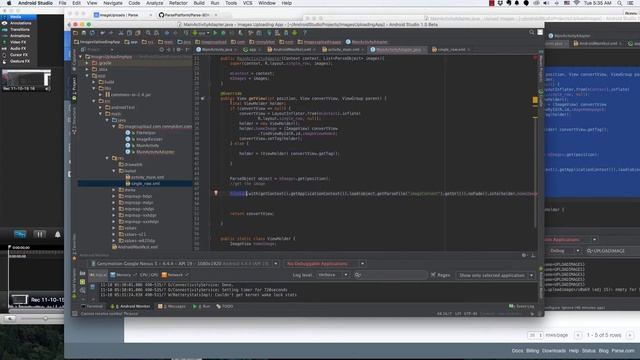
Task: Collapse the layout folder in project tree
Action: point(114,171)
